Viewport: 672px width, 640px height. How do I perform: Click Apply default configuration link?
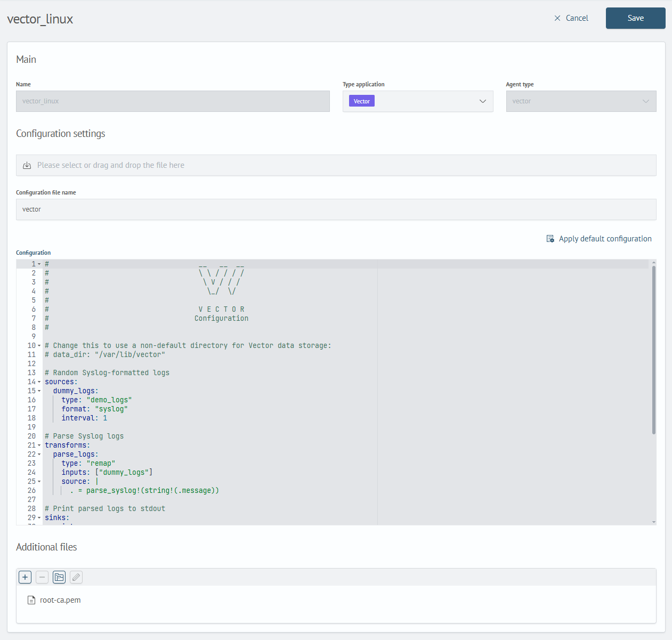(x=605, y=239)
